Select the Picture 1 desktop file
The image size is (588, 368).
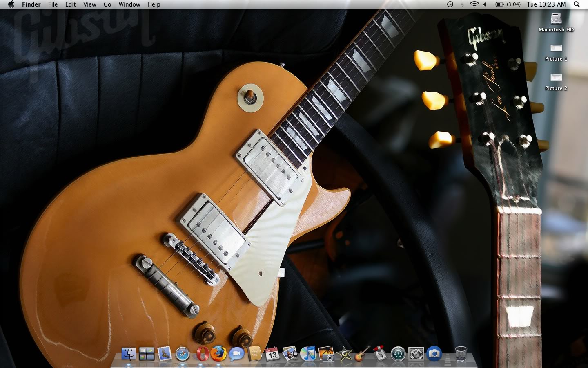tap(556, 52)
